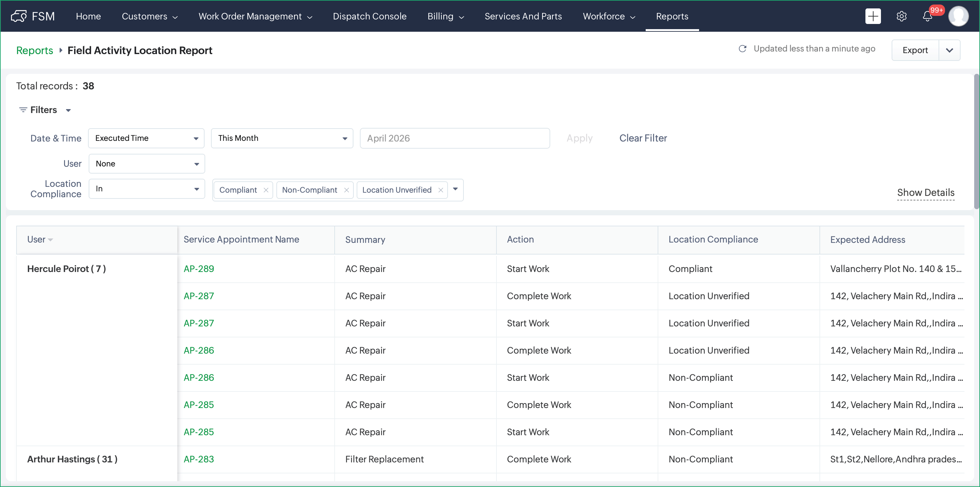Open the Dispatch Console tab
Image resolution: width=980 pixels, height=487 pixels.
click(369, 17)
